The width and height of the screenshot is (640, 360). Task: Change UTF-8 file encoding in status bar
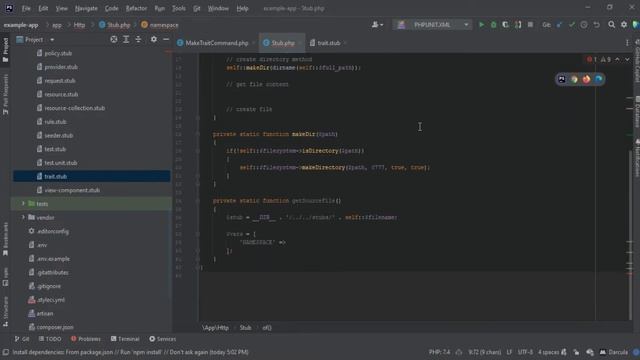tap(525, 352)
